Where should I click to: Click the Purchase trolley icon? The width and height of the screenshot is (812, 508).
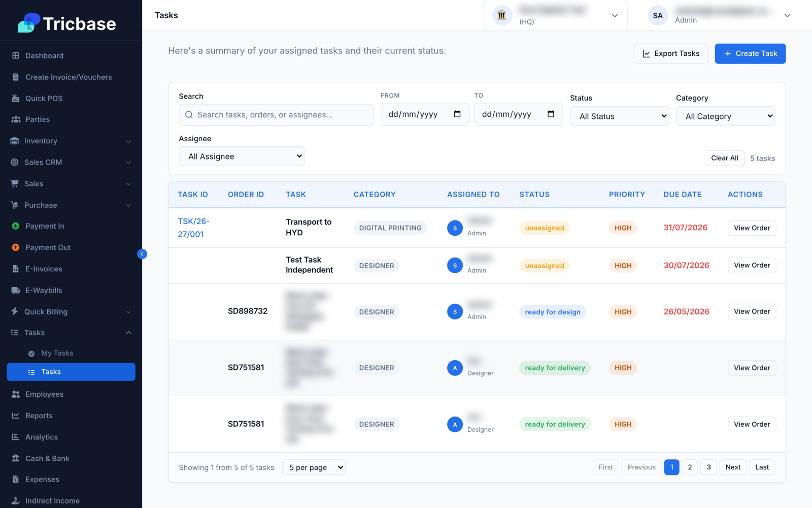15,205
